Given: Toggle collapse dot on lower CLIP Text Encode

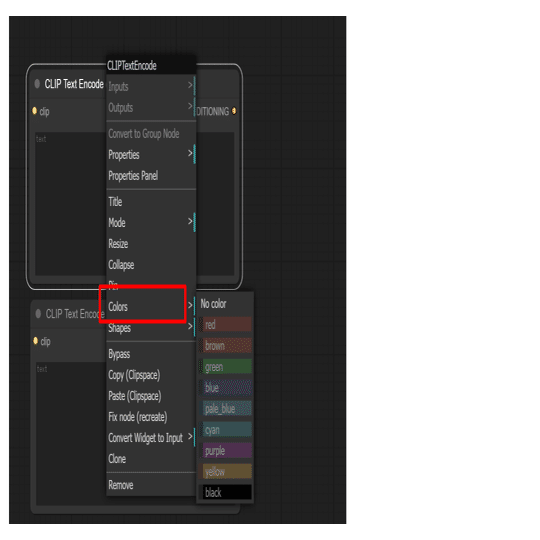Looking at the screenshot, I should [38, 314].
